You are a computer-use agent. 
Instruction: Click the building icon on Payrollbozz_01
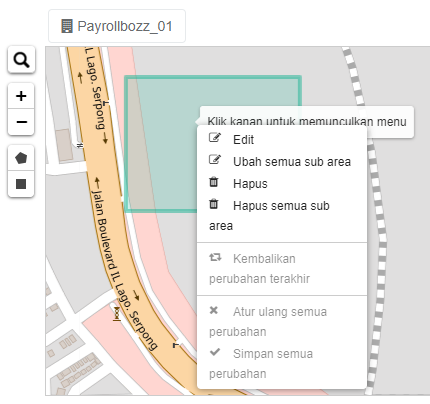(x=67, y=26)
